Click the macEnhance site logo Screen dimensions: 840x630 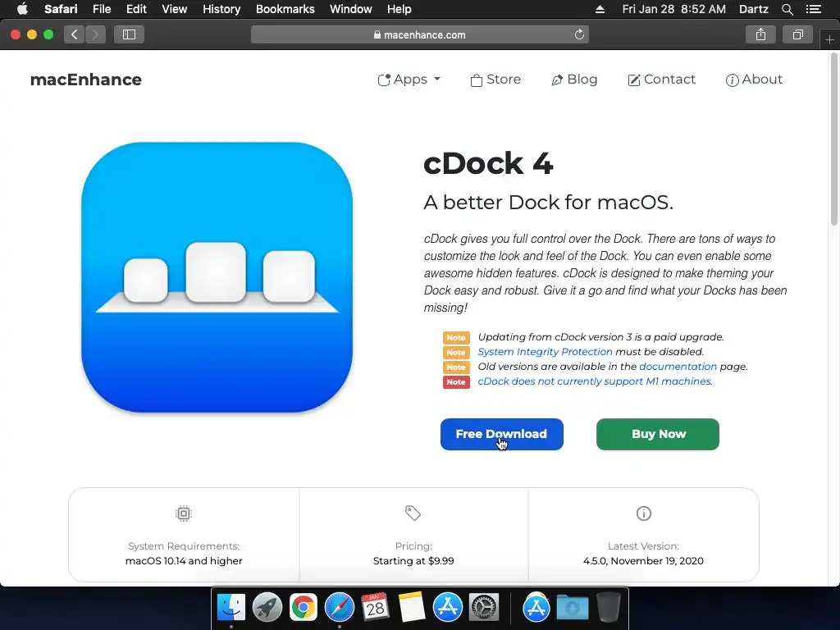(85, 80)
